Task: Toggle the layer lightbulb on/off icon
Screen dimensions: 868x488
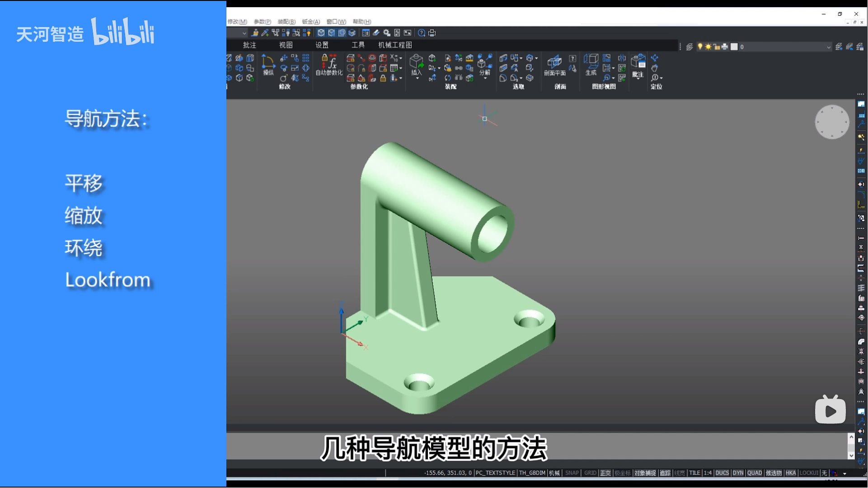Action: (700, 47)
